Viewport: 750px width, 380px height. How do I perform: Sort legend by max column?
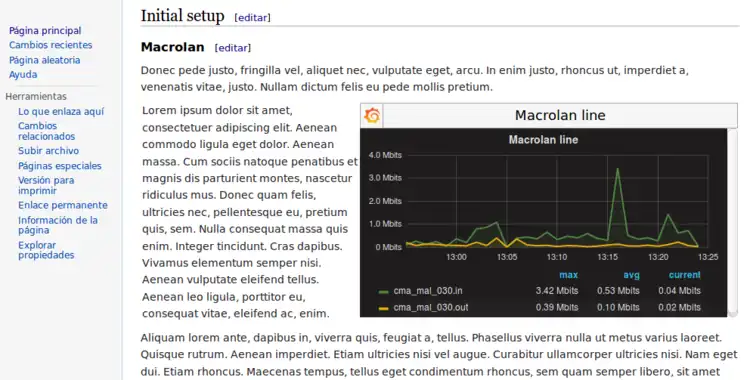[568, 275]
